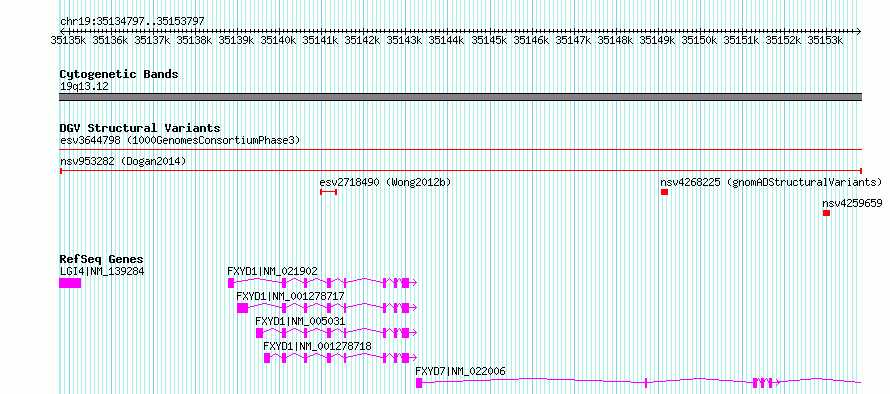Click the 35153k ruler tick label
The height and width of the screenshot is (394, 890).
825,40
